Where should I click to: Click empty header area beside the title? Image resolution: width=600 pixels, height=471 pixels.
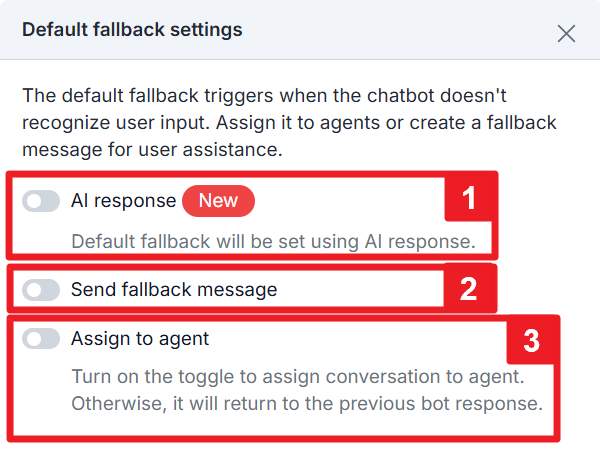400,30
